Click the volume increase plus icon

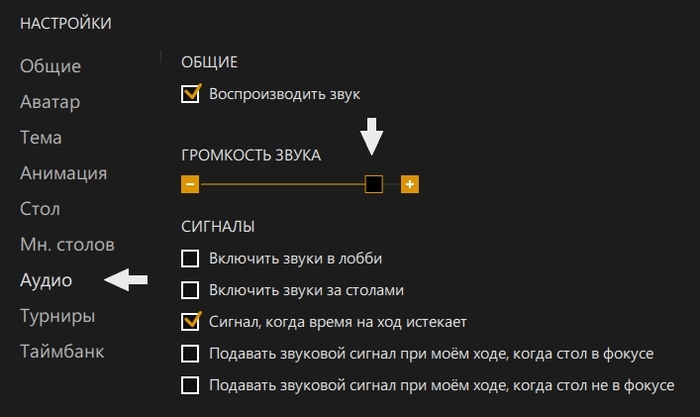coord(409,184)
